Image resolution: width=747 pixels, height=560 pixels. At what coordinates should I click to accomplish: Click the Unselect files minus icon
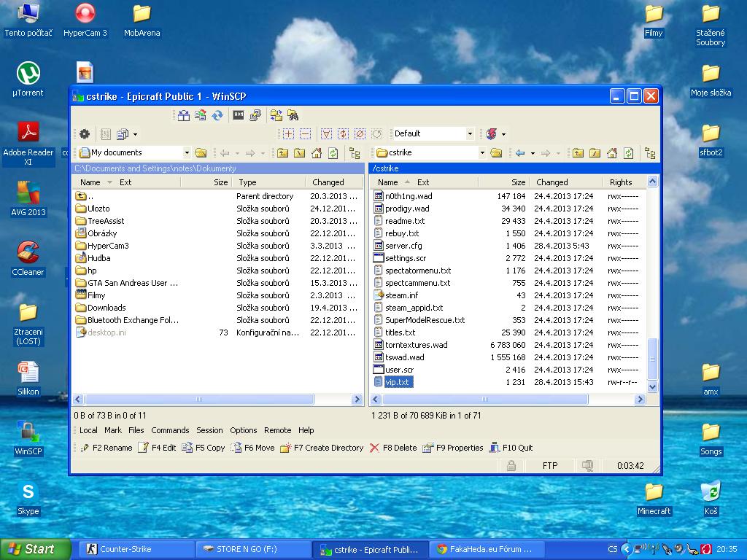(x=306, y=134)
